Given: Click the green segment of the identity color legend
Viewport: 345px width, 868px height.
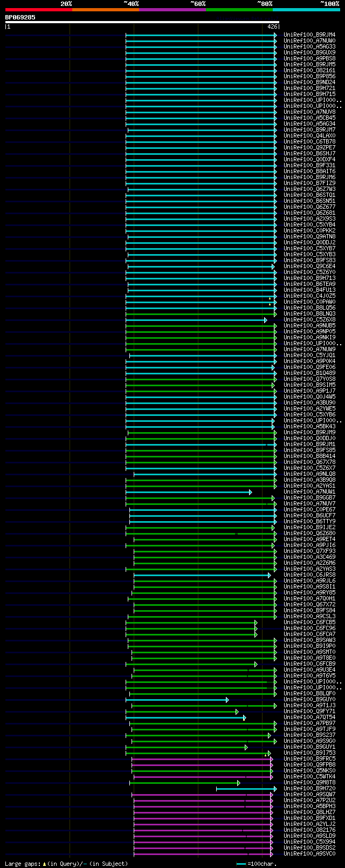Looking at the screenshot, I should pos(239,10).
